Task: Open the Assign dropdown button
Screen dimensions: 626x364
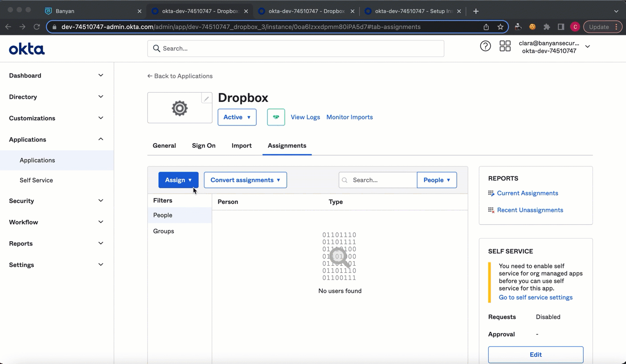Action: 178,180
